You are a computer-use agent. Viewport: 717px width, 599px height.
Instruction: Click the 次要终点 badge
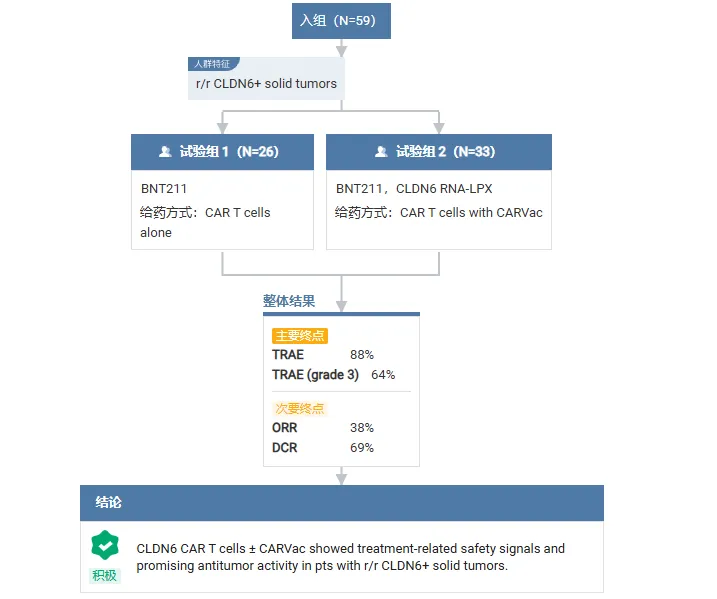point(299,408)
